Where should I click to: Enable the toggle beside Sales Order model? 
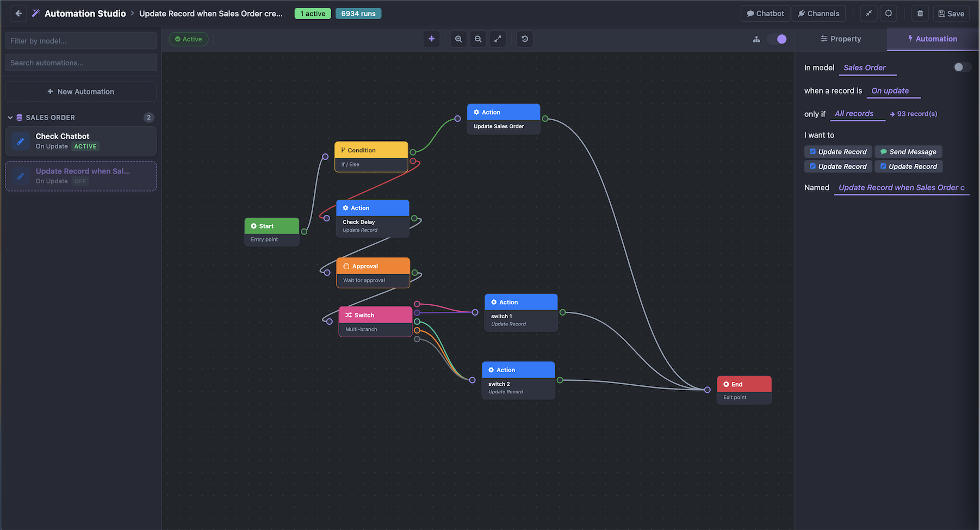point(962,66)
